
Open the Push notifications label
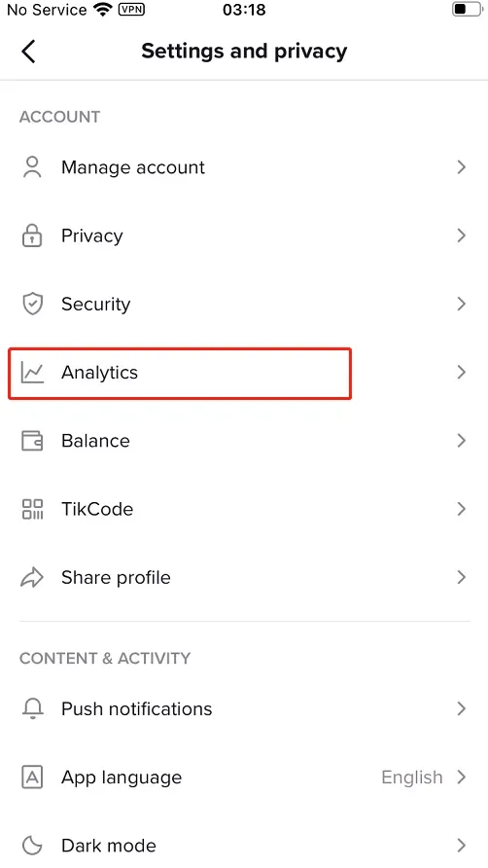137,708
